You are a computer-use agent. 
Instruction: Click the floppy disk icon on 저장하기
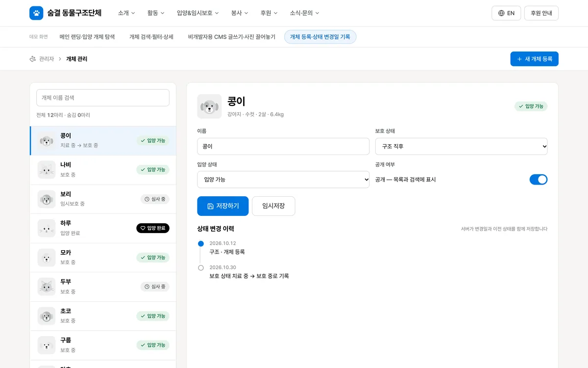tap(210, 206)
